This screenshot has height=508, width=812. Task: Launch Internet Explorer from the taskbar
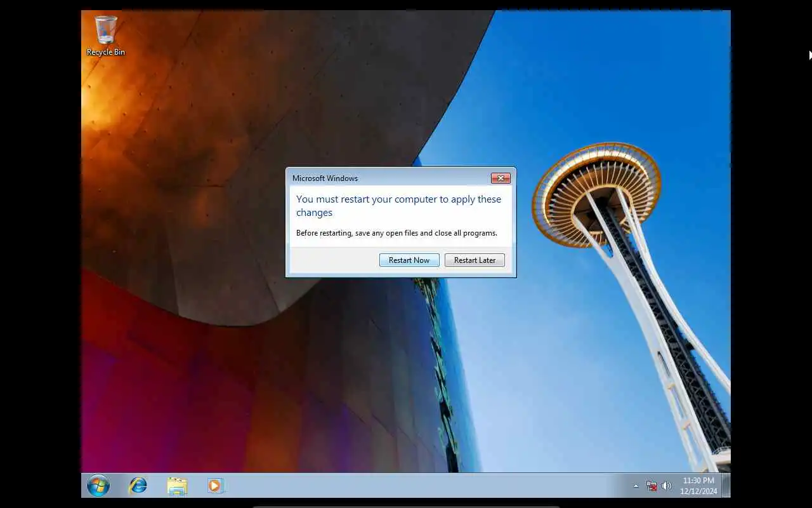click(138, 486)
